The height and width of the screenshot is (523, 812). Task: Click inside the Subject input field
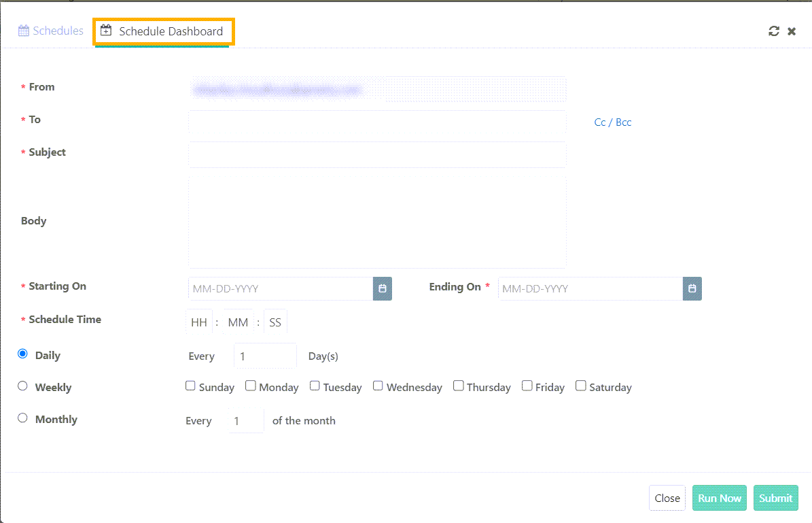click(377, 154)
